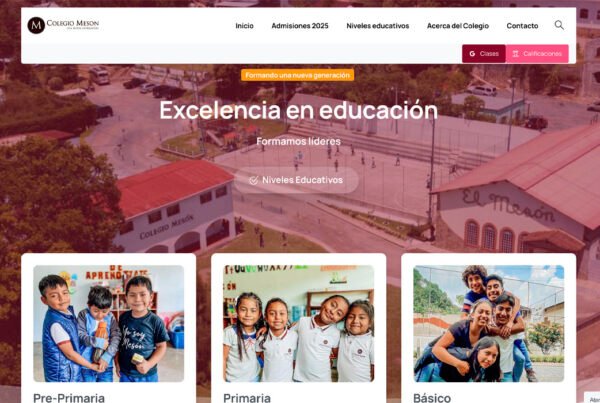Click the Google icon on Clases button
Viewport: 600px width, 403px height.
pos(472,54)
